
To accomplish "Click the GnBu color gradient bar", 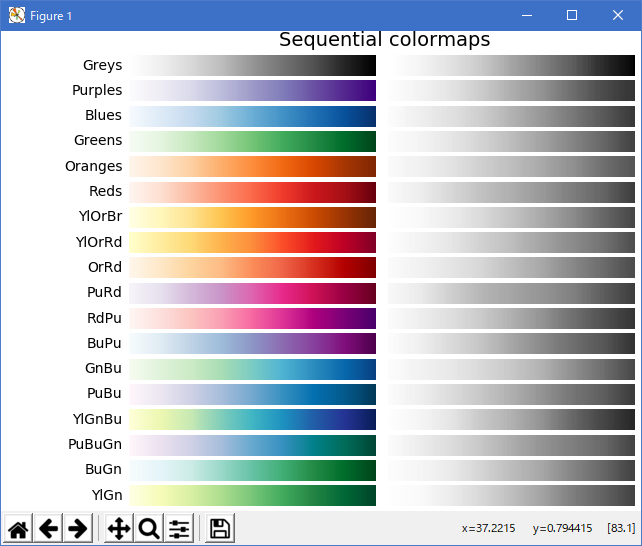I will pyautogui.click(x=253, y=369).
